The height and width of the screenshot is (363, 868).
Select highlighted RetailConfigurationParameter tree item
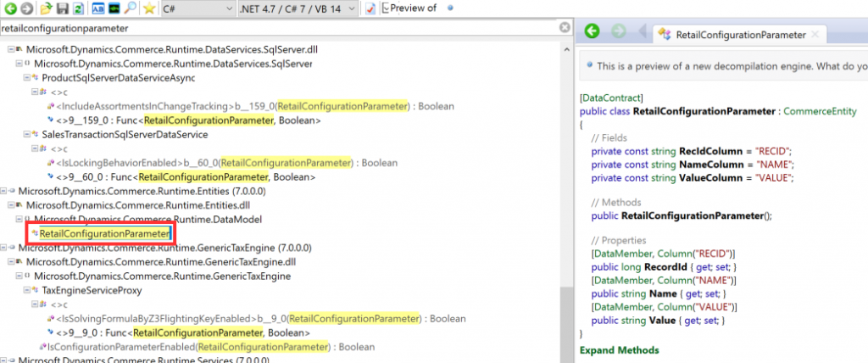point(105,234)
